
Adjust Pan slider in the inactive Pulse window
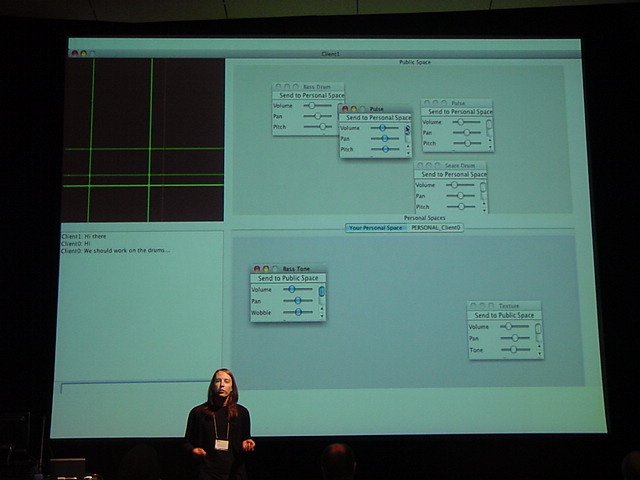[x=467, y=133]
